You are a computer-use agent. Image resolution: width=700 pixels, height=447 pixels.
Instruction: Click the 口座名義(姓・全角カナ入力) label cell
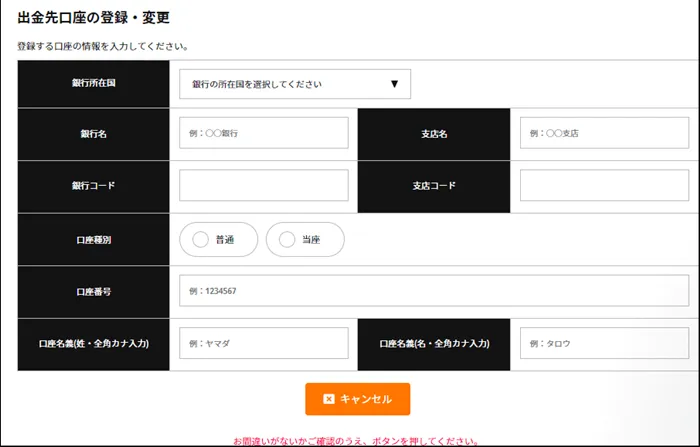94,344
